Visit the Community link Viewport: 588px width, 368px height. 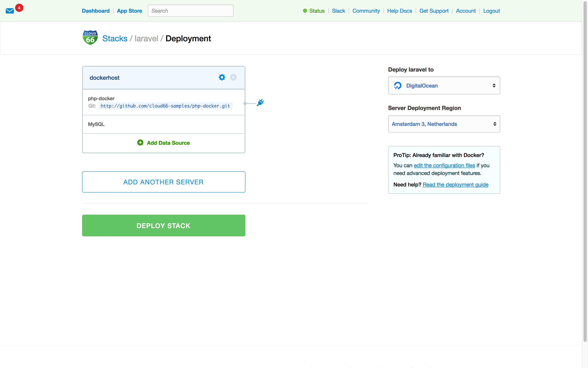click(x=366, y=11)
